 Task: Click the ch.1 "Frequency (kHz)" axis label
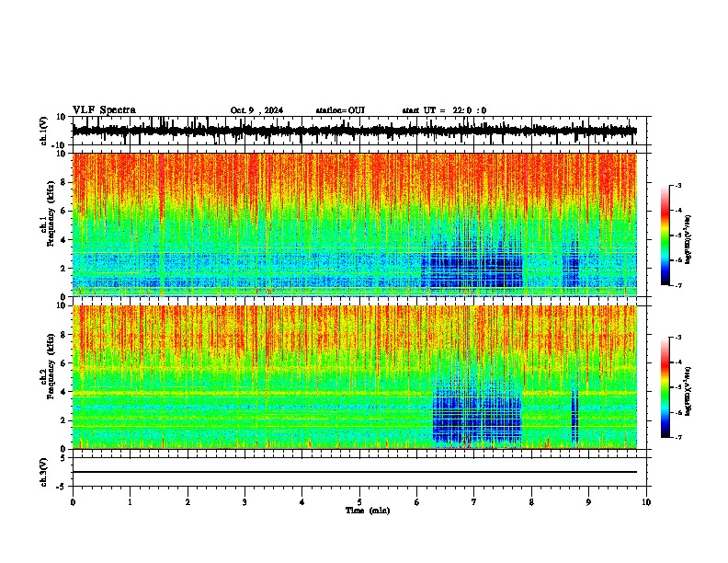(51, 214)
